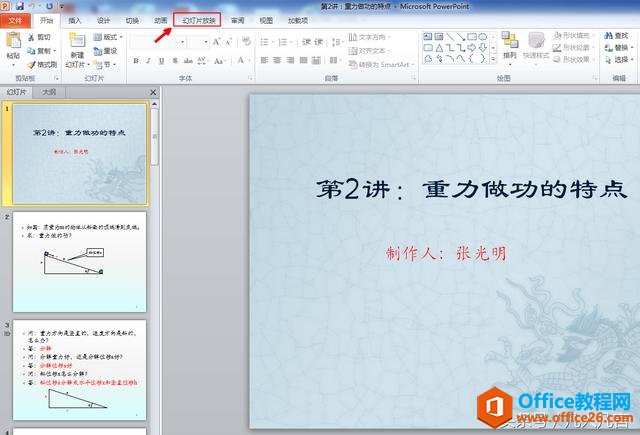Click the File (文件) button
Screen dimensions: 640x435
[16, 20]
